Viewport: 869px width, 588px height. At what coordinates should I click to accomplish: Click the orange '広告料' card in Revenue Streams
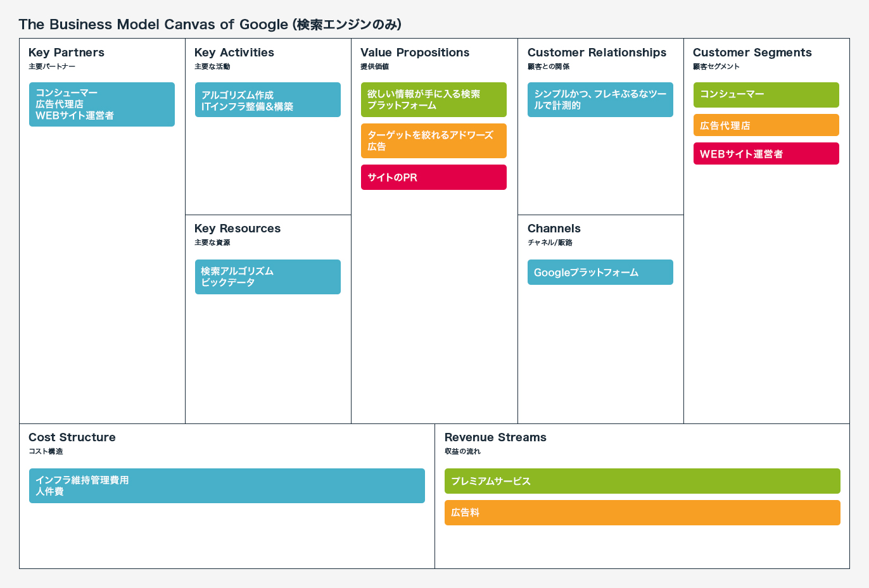(x=642, y=513)
